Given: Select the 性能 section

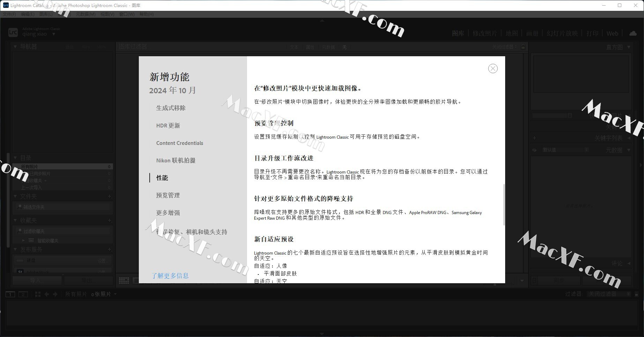Looking at the screenshot, I should [x=162, y=178].
